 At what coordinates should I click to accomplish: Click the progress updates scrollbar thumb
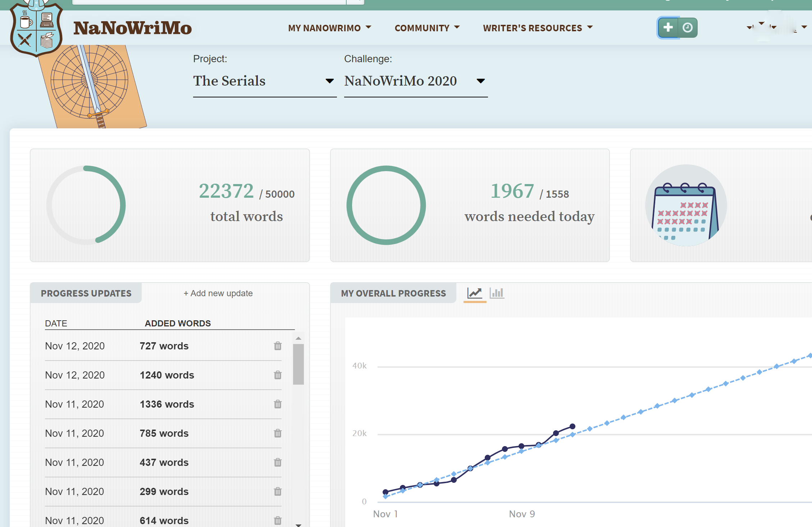click(x=298, y=364)
